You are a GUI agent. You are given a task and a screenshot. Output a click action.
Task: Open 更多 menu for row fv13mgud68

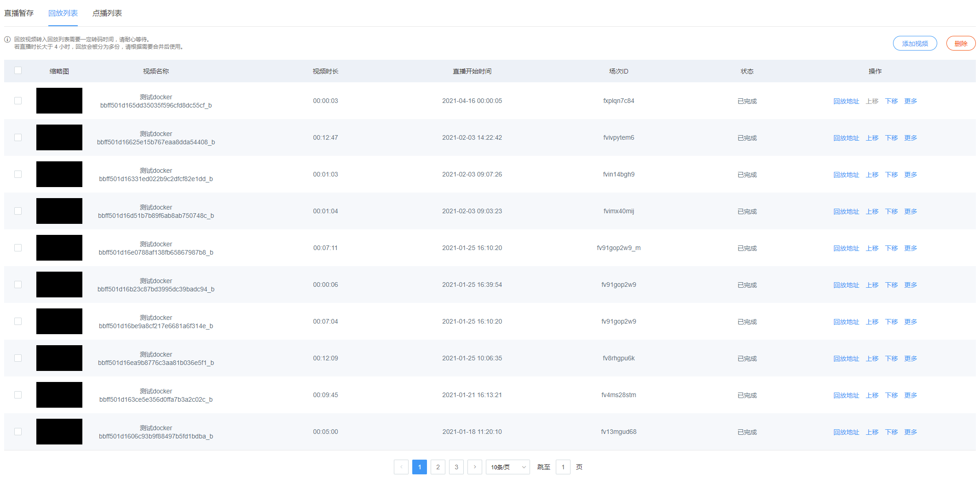911,432
